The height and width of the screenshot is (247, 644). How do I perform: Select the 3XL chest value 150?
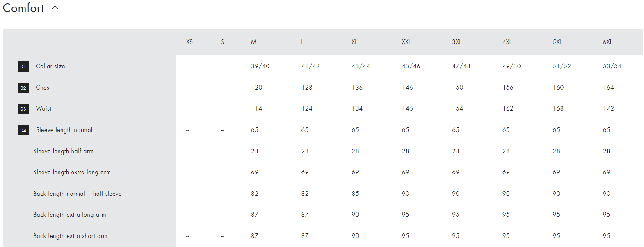click(458, 88)
